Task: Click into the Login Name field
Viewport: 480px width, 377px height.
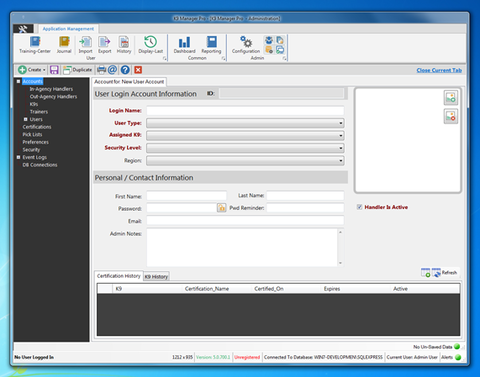Action: click(245, 111)
